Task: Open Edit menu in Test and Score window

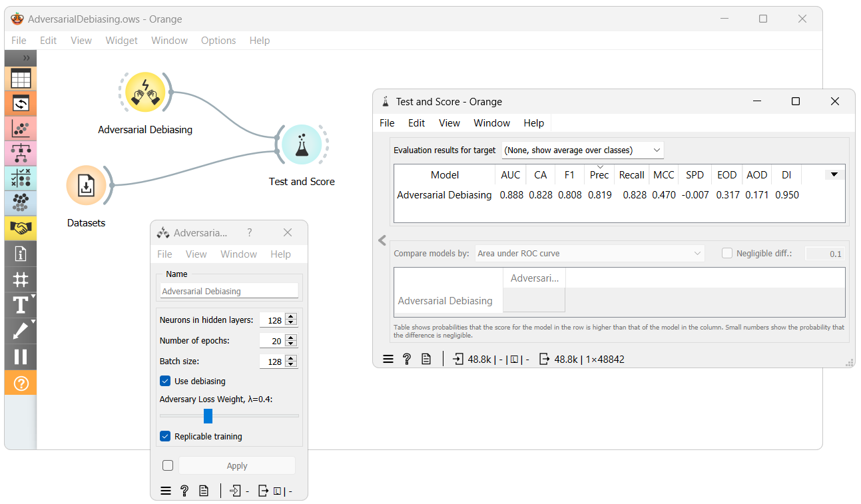Action: click(x=417, y=123)
